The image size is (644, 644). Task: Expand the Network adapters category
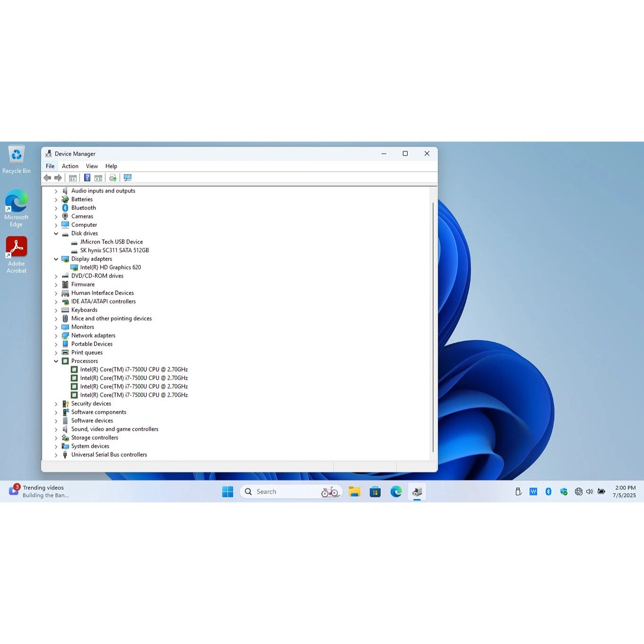tap(56, 336)
